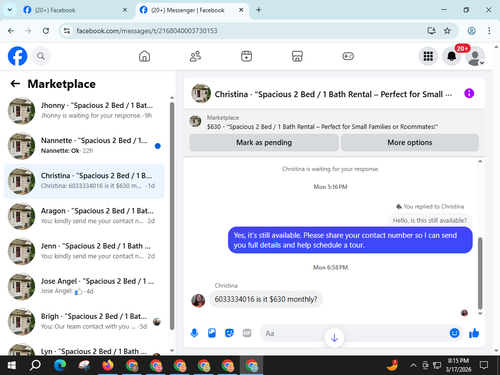
Task: Open the Video/Reels icon in top navigation
Action: tap(246, 56)
